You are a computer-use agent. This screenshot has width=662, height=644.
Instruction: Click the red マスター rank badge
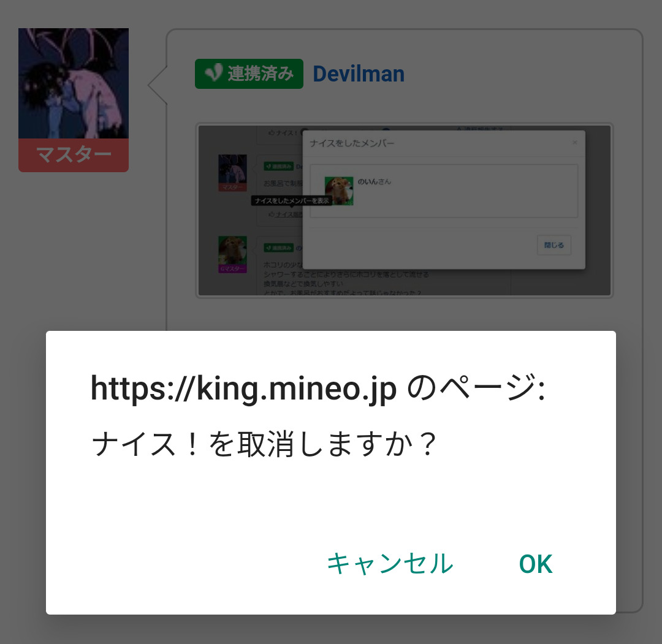(x=74, y=155)
